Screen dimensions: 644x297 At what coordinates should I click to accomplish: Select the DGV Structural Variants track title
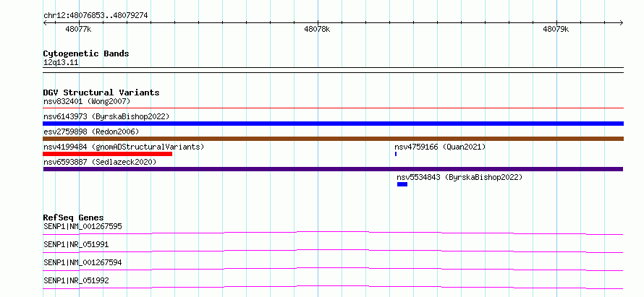pyautogui.click(x=101, y=92)
